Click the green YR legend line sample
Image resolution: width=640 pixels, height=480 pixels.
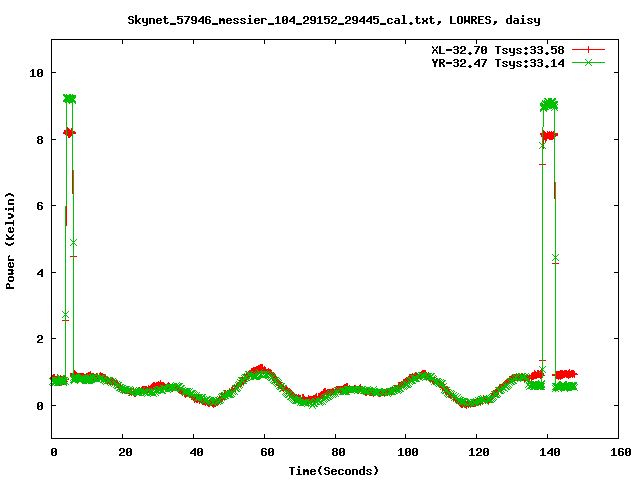point(588,62)
